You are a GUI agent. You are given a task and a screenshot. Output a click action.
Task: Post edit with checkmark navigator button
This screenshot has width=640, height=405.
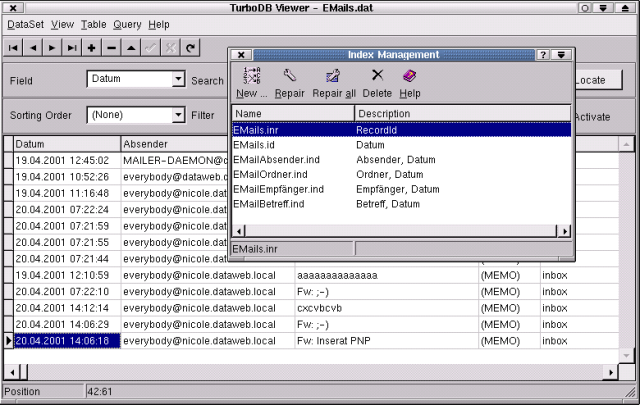click(x=150, y=48)
